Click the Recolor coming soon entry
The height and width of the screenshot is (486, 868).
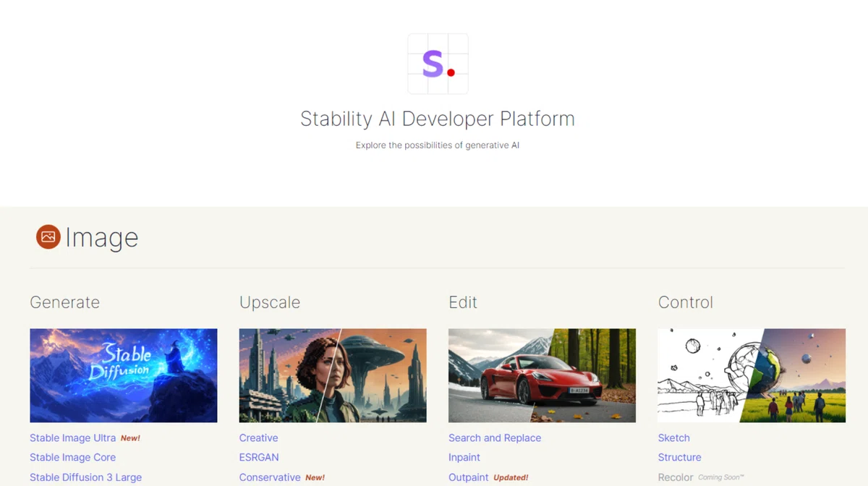pyautogui.click(x=676, y=477)
